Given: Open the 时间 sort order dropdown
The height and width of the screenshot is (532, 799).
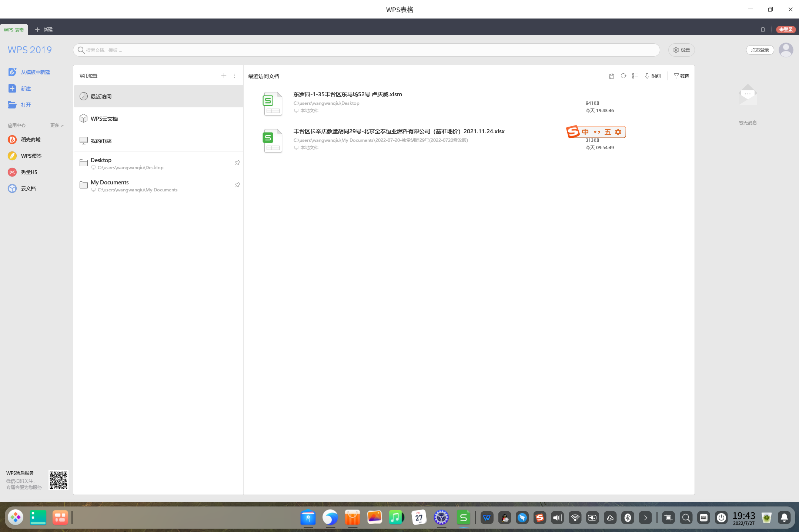Looking at the screenshot, I should [x=653, y=76].
